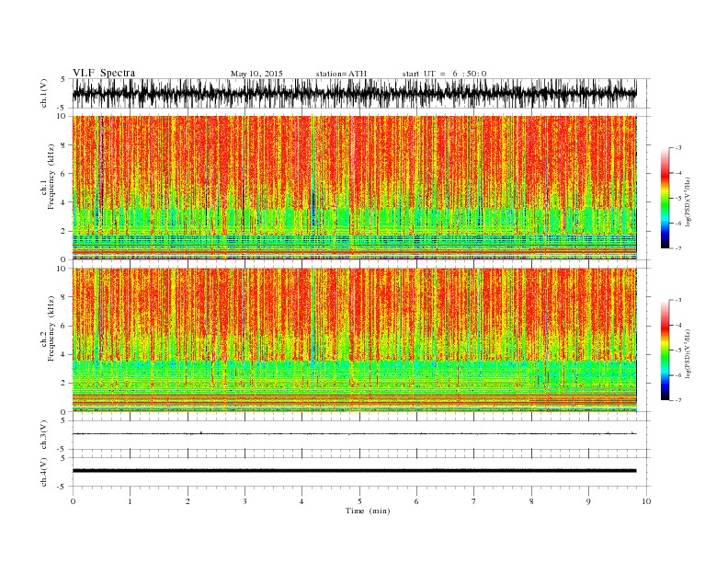The image size is (728, 563).
Task: Click the ch.1 frequency tick label '8'
Action: (64, 145)
